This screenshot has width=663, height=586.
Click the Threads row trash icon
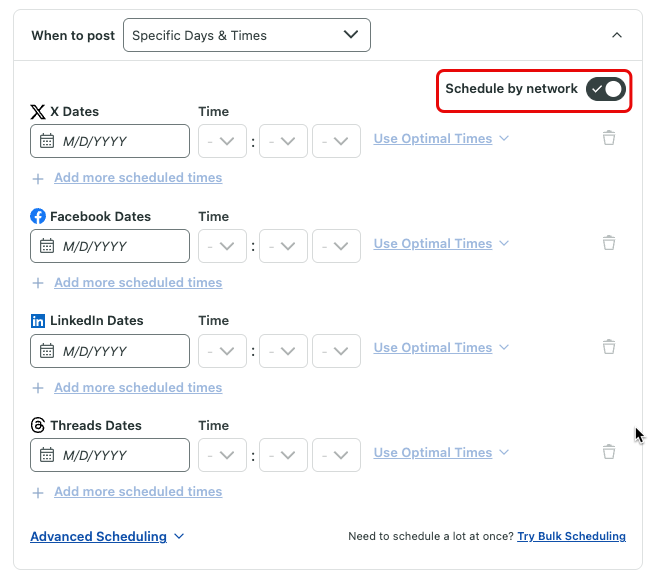[608, 452]
